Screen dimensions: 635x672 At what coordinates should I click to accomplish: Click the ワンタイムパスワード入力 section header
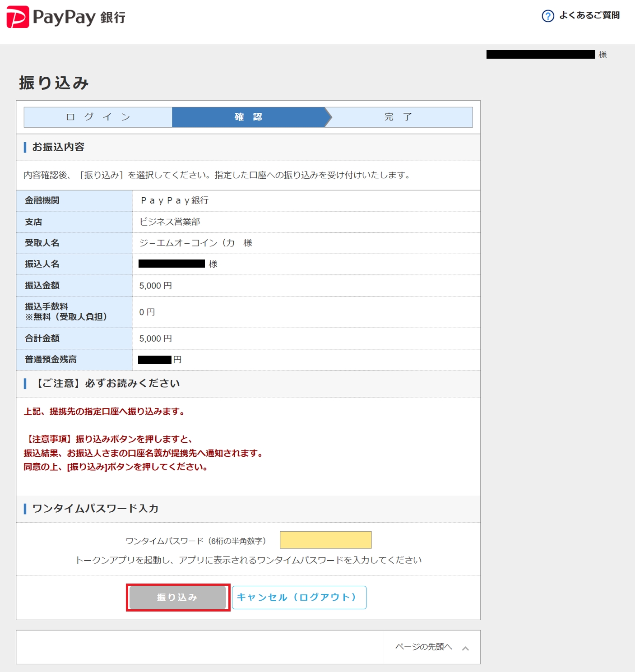click(95, 509)
